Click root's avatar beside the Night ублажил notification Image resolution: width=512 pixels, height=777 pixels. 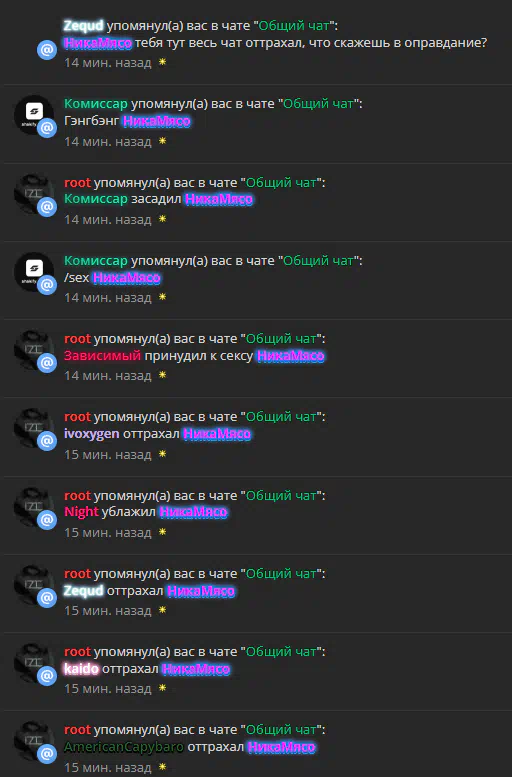coord(34,506)
